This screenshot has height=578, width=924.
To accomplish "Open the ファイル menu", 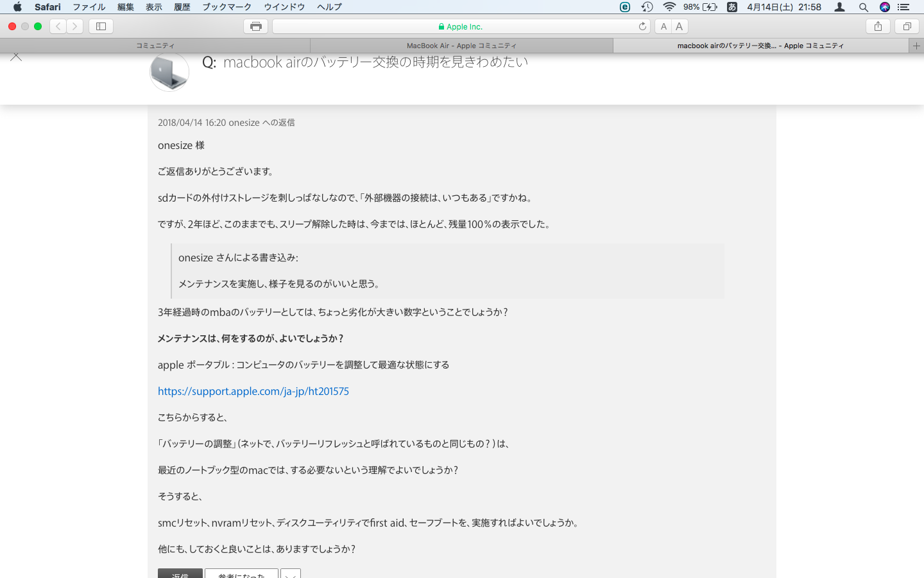I will tap(89, 7).
